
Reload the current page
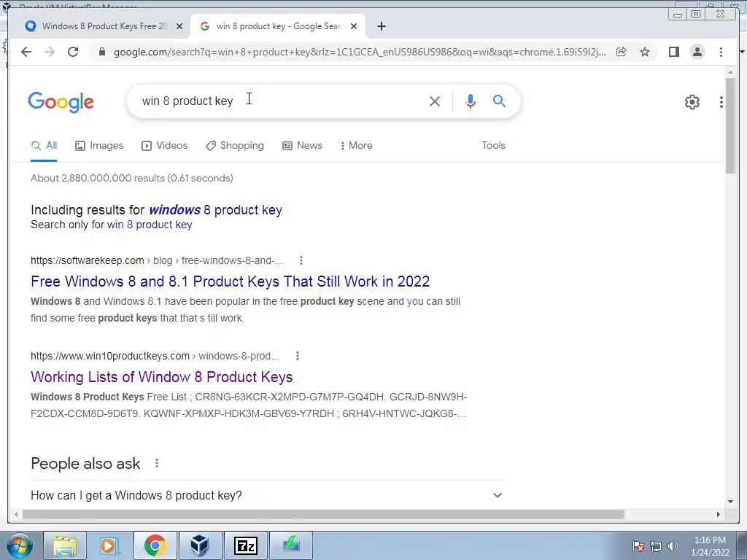point(73,52)
